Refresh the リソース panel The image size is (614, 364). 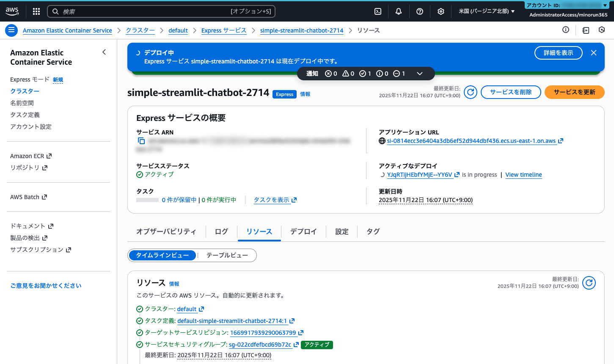click(589, 283)
